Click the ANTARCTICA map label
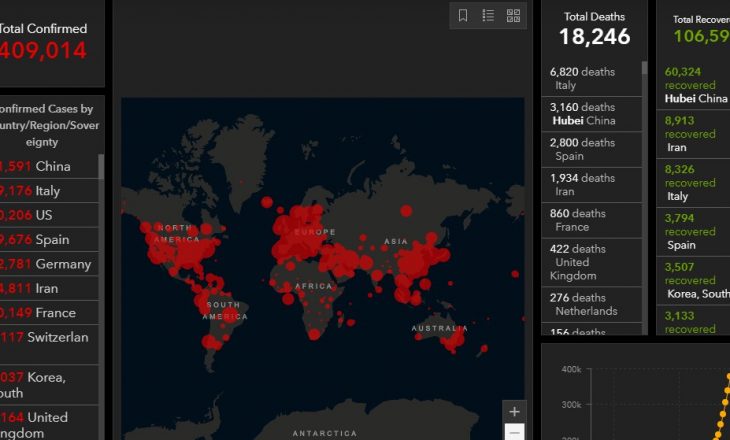This screenshot has height=440, width=730. [324, 433]
